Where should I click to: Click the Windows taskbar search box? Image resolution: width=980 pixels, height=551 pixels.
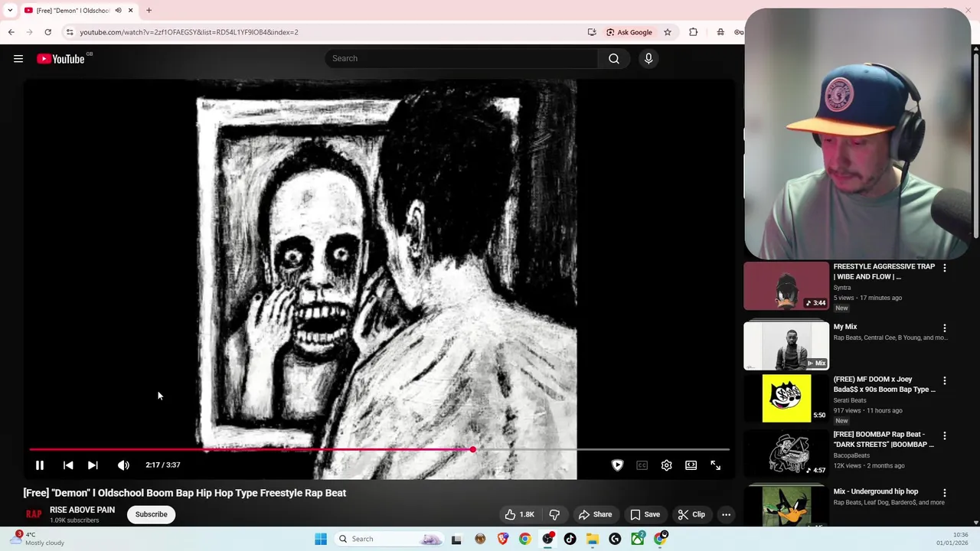pyautogui.click(x=390, y=539)
